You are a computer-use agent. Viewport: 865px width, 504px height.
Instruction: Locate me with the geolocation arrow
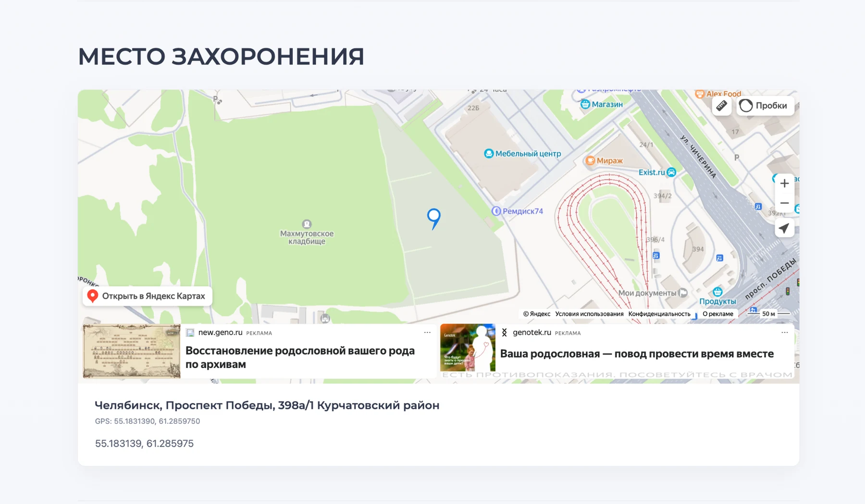[x=784, y=228]
